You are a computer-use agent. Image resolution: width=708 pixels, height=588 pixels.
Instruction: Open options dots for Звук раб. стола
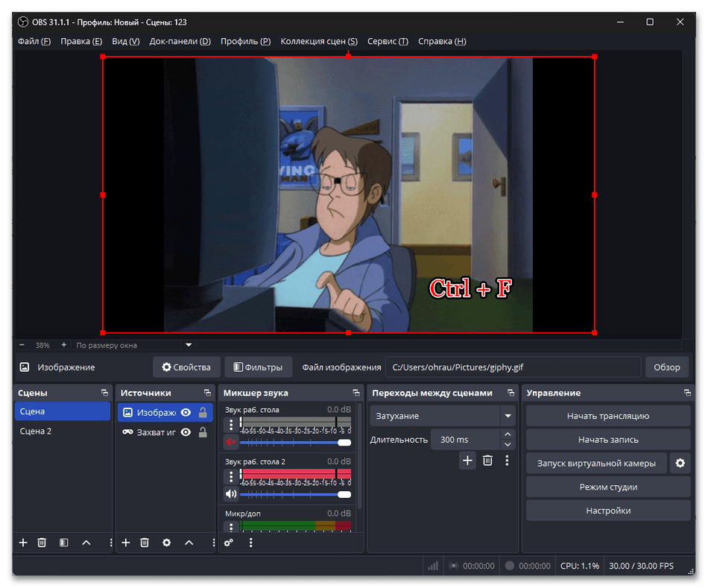pos(231,425)
